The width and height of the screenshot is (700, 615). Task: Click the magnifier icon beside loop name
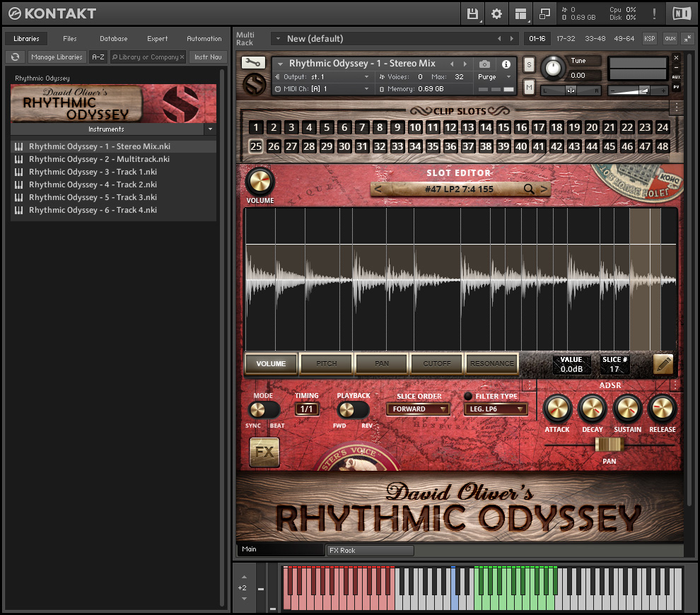(529, 189)
